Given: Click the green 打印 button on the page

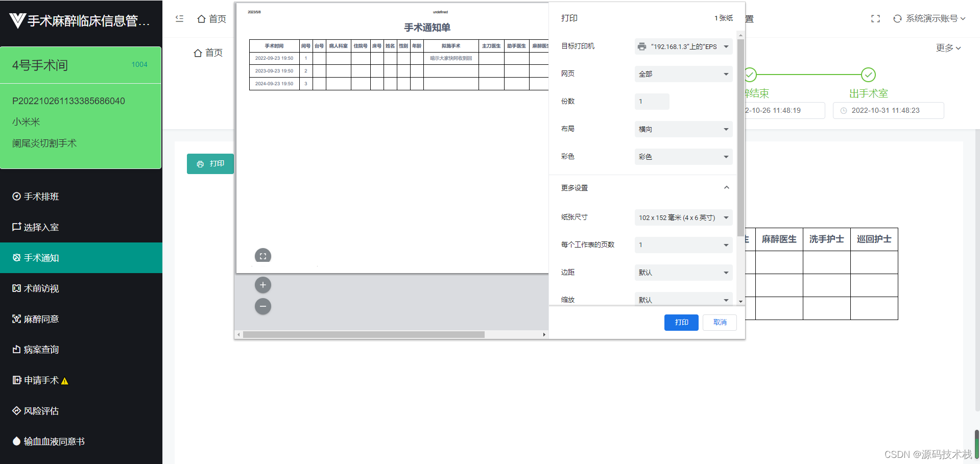Looking at the screenshot, I should (210, 164).
